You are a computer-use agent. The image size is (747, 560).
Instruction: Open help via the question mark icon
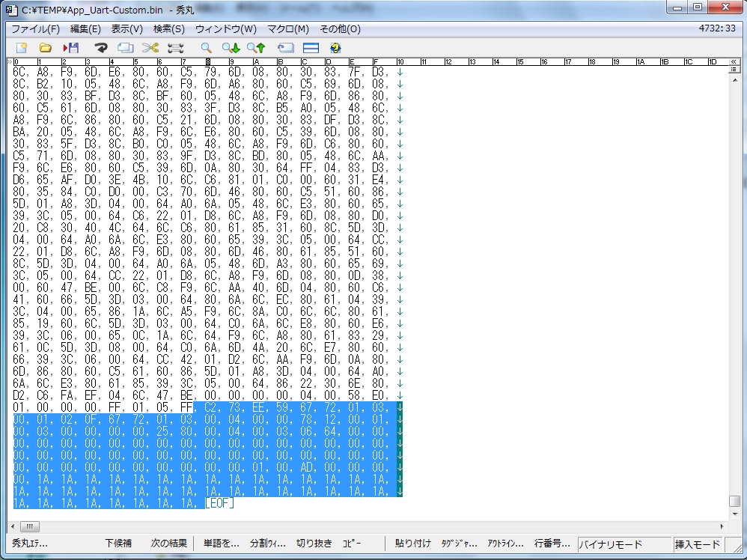tap(335, 48)
